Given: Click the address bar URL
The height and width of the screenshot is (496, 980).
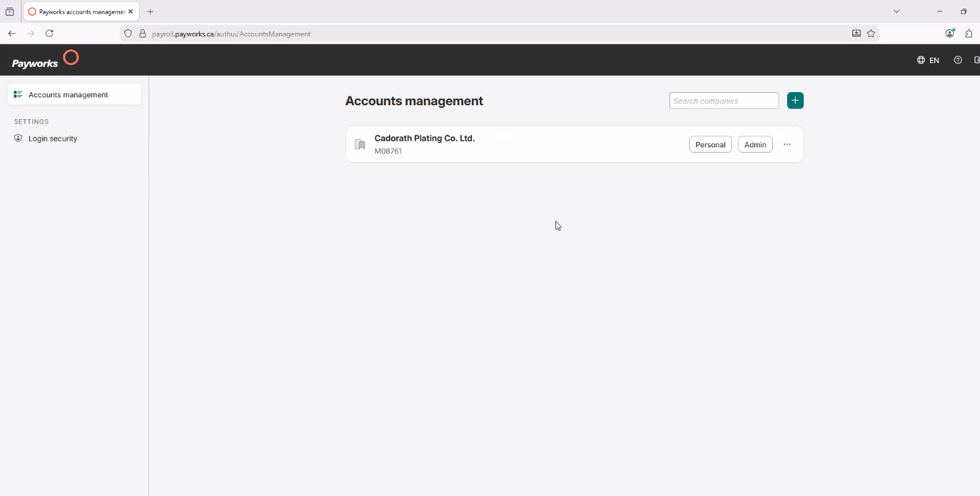Looking at the screenshot, I should coord(231,34).
